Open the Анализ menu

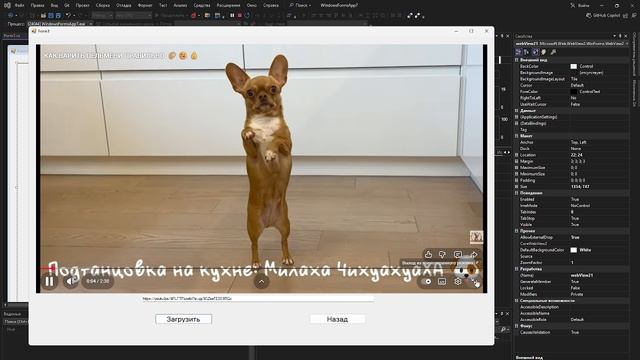click(180, 5)
